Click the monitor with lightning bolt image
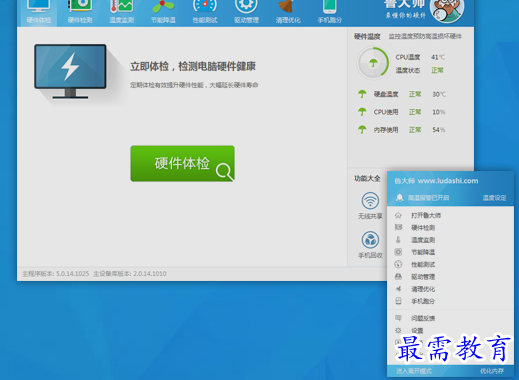Screen dimensions: 519x380 pos(70,71)
